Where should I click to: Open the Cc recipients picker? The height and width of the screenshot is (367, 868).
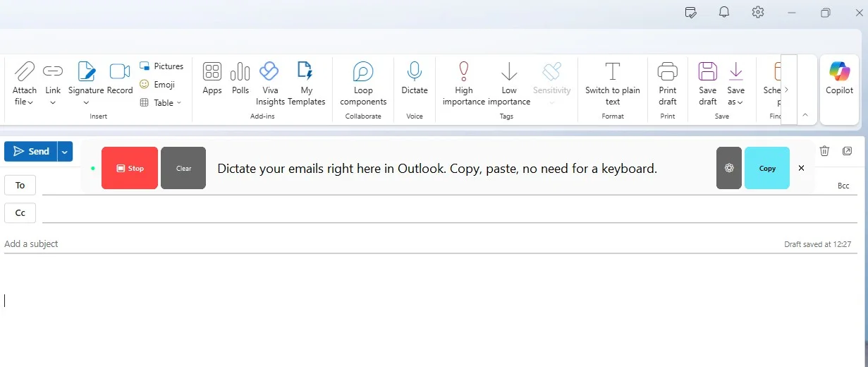(x=20, y=212)
